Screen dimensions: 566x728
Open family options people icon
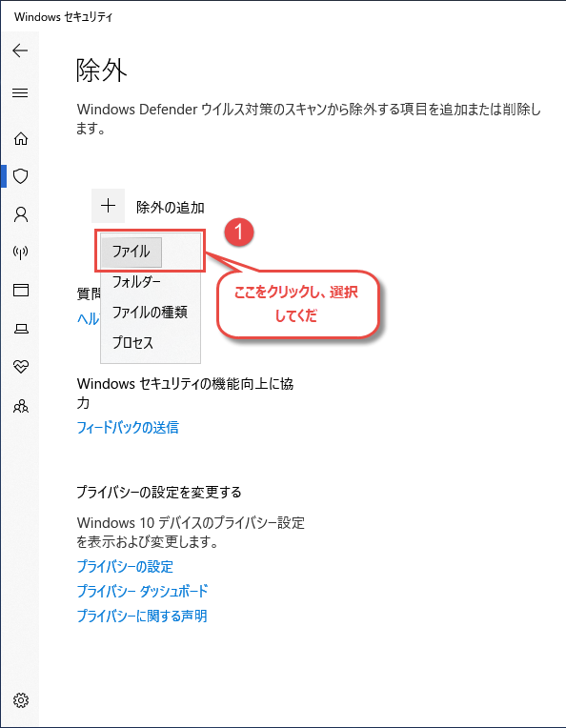[21, 406]
